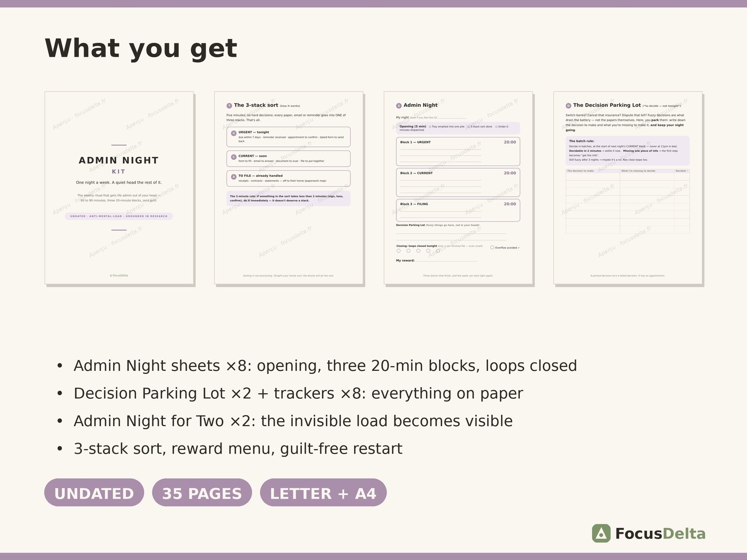Click the "3-stack sort, reward menu" bullet line
Screen dimensions: 747x560
click(238, 449)
